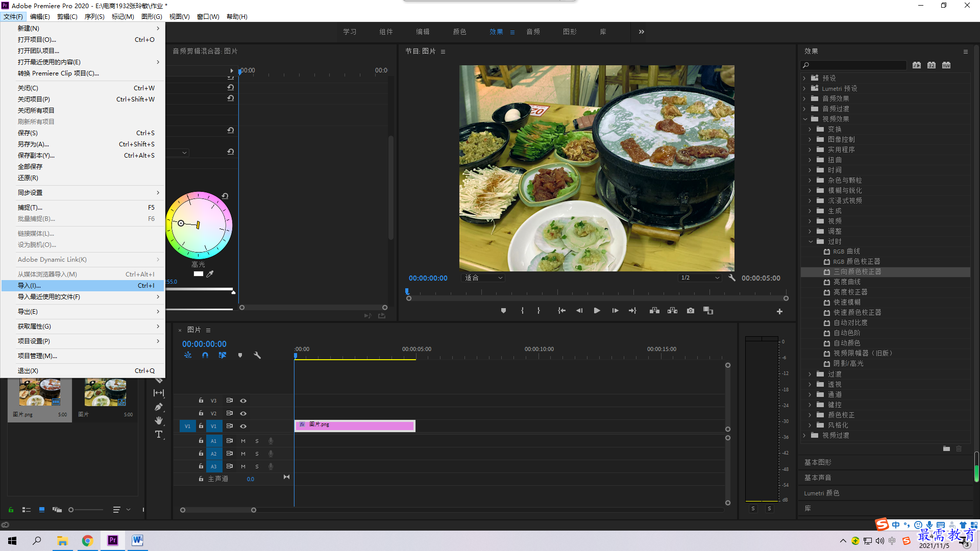
Task: Select 亮度曲线 effect
Action: pyautogui.click(x=847, y=282)
